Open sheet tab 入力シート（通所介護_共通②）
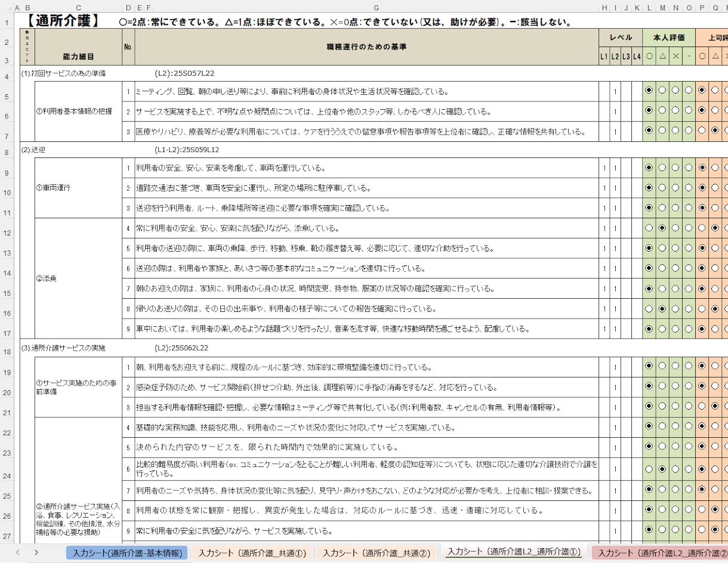The height and width of the screenshot is (563, 728). tap(377, 553)
